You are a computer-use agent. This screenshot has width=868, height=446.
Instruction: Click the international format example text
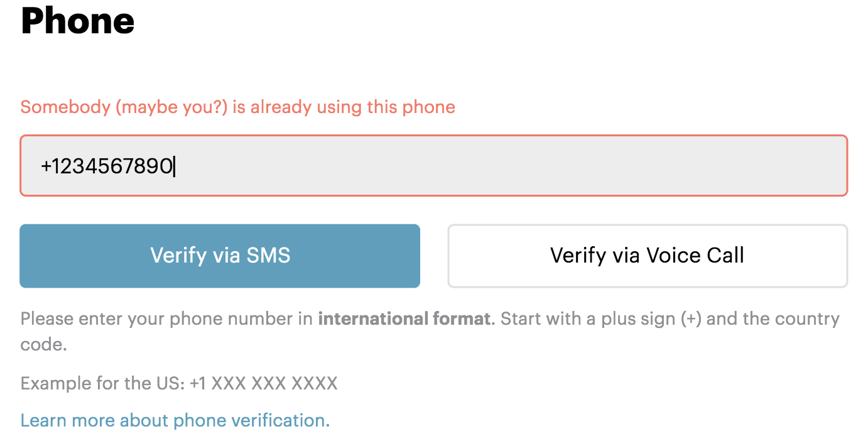(404, 318)
